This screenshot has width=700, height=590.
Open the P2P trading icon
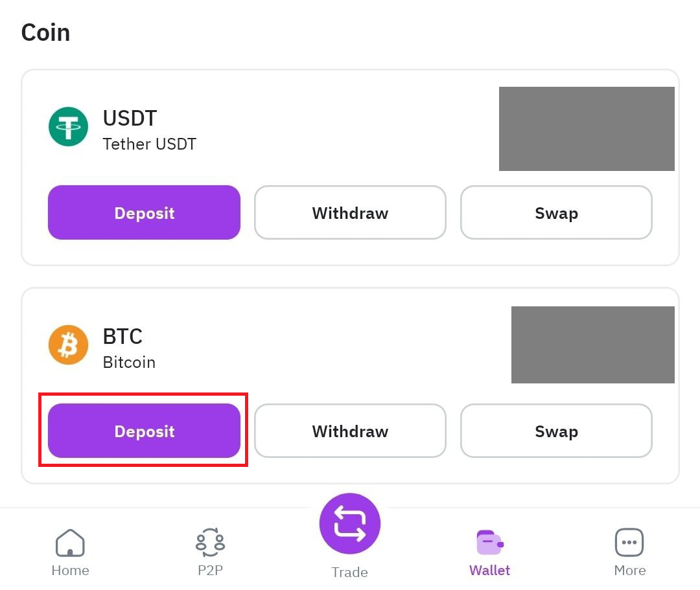[209, 542]
